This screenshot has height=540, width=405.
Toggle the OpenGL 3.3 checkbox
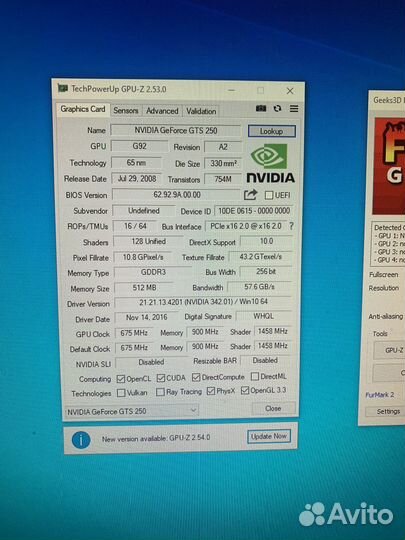pos(245,390)
